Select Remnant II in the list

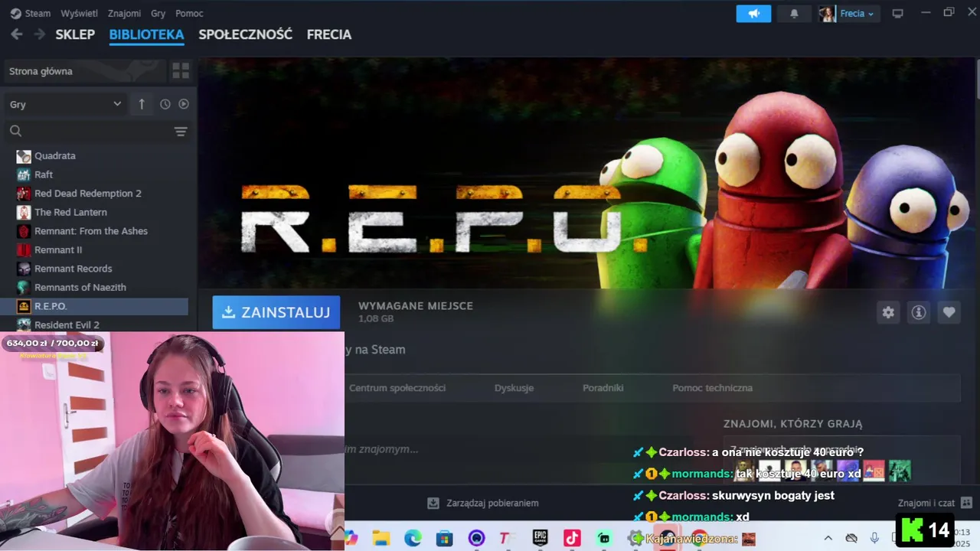click(94, 249)
